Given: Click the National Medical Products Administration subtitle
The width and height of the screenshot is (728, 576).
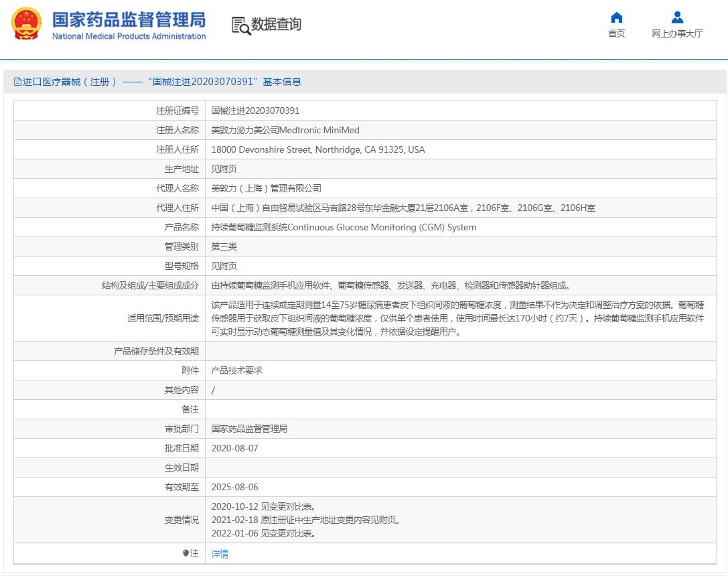Looking at the screenshot, I should point(129,36).
